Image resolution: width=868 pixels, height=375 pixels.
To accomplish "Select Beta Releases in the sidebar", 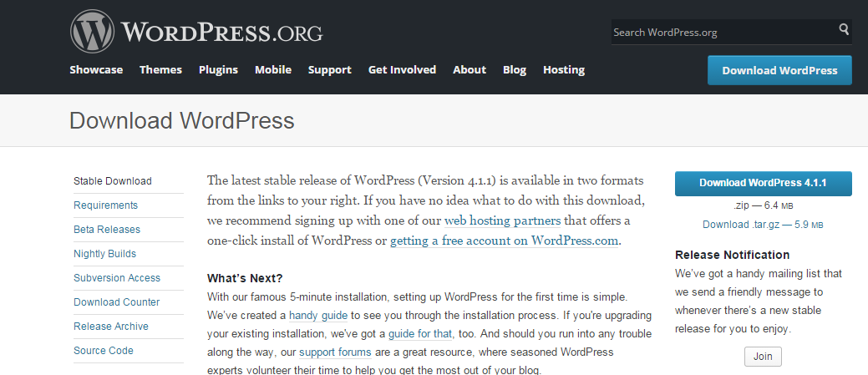I will click(107, 230).
